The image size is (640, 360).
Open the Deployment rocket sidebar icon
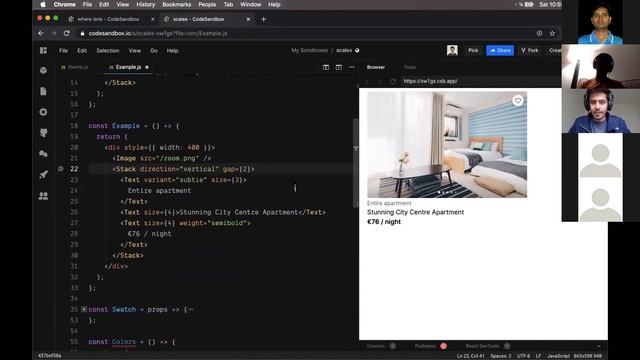[43, 175]
